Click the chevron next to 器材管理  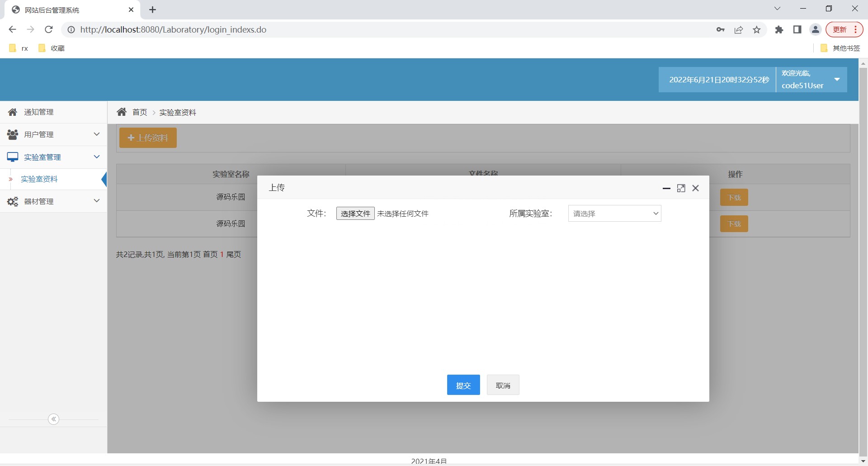96,201
